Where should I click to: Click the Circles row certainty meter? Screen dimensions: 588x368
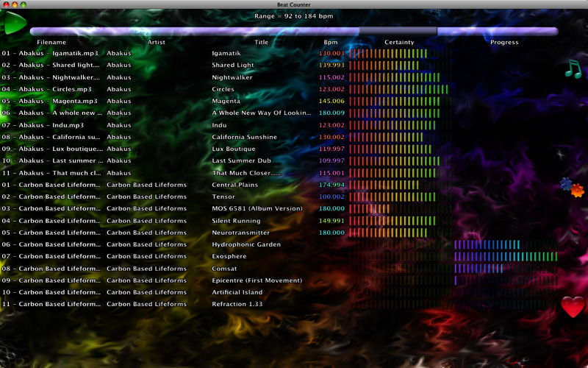click(399, 89)
